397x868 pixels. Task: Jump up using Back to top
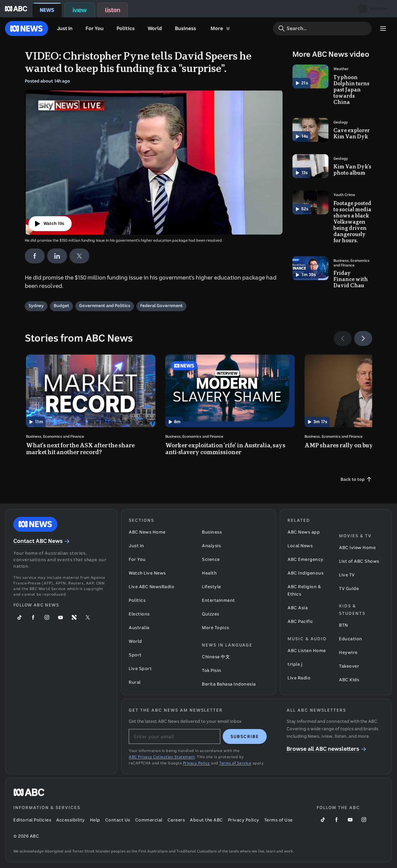point(355,479)
